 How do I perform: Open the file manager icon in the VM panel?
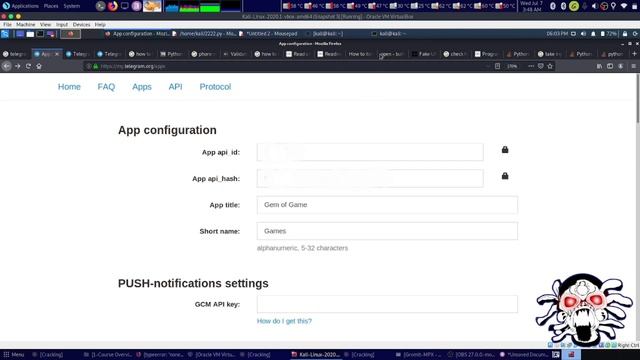click(30, 34)
